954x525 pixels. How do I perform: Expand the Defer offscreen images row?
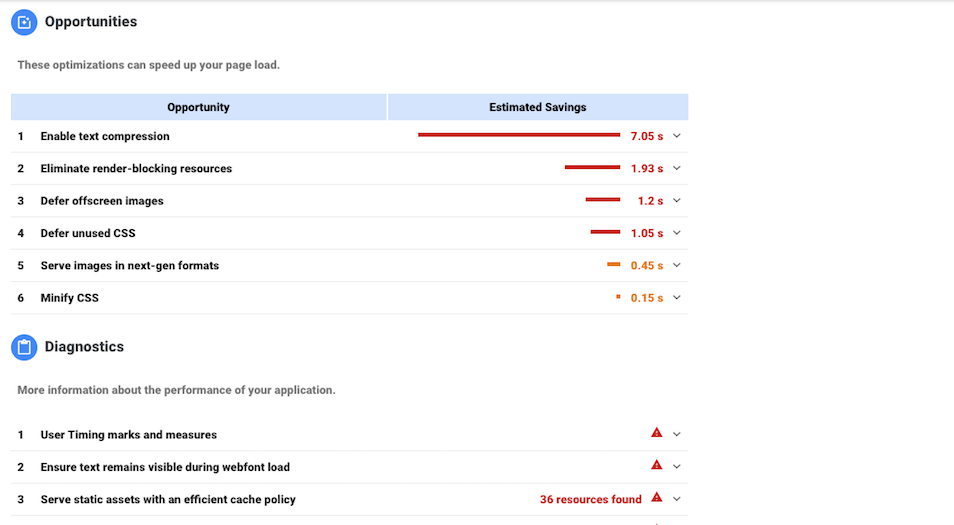[677, 200]
